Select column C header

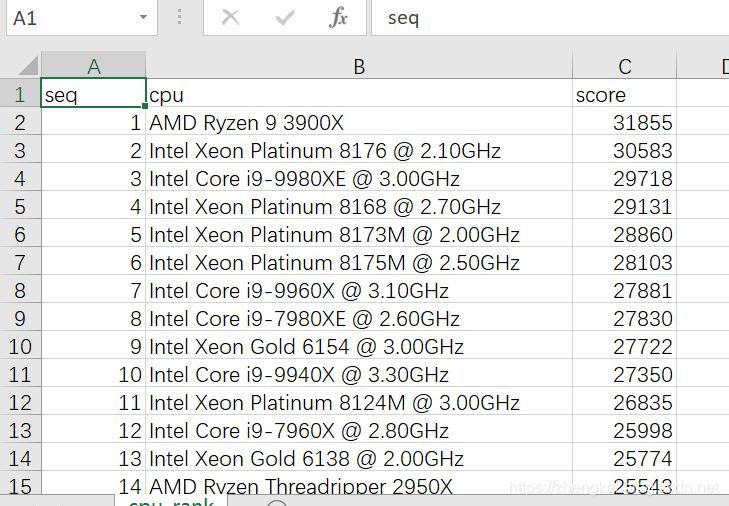click(624, 65)
